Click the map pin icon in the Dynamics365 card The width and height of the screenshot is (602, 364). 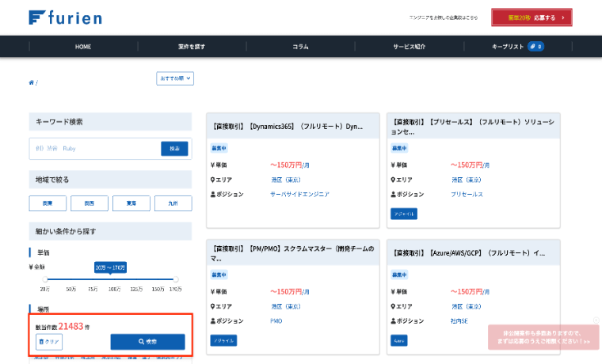213,180
